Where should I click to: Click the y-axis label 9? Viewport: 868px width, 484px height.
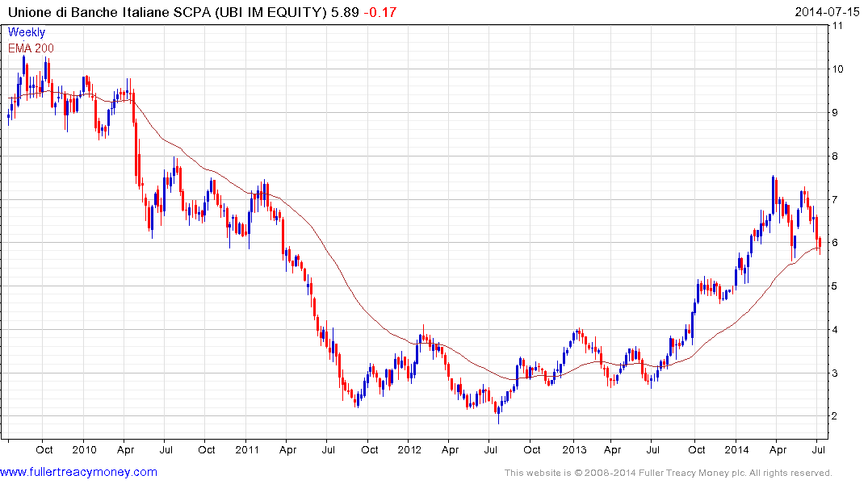pyautogui.click(x=835, y=112)
